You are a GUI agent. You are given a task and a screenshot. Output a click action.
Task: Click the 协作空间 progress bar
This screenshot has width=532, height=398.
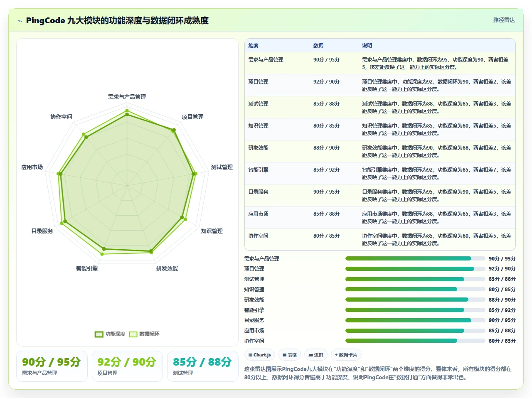click(415, 341)
